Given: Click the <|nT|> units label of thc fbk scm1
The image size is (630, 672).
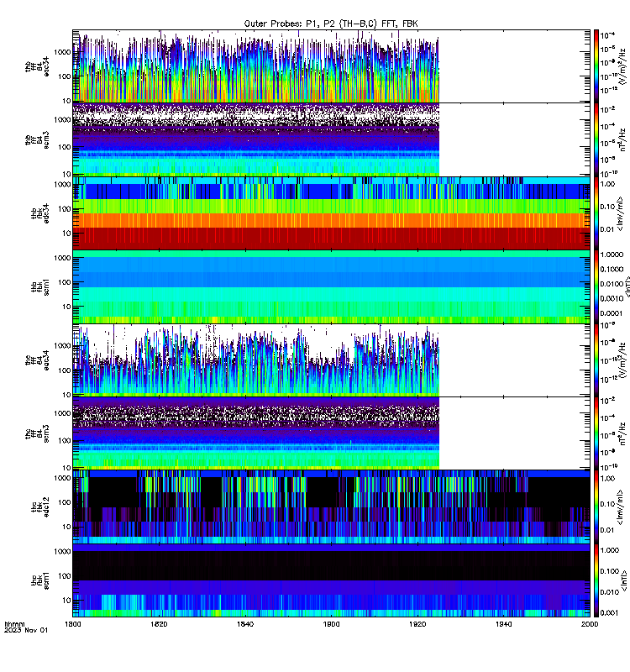Looking at the screenshot, I should click(x=623, y=580).
